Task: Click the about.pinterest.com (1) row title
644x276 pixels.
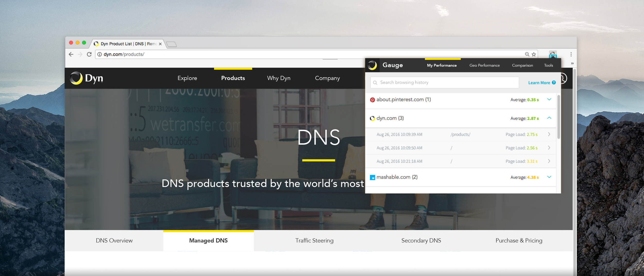Action: tap(403, 100)
